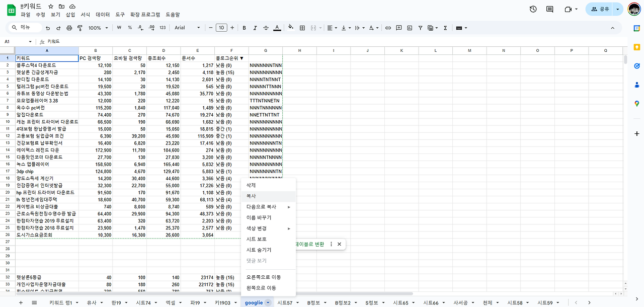This screenshot has width=644, height=307.
Task: Check the cloud save status icon
Action: [72, 6]
